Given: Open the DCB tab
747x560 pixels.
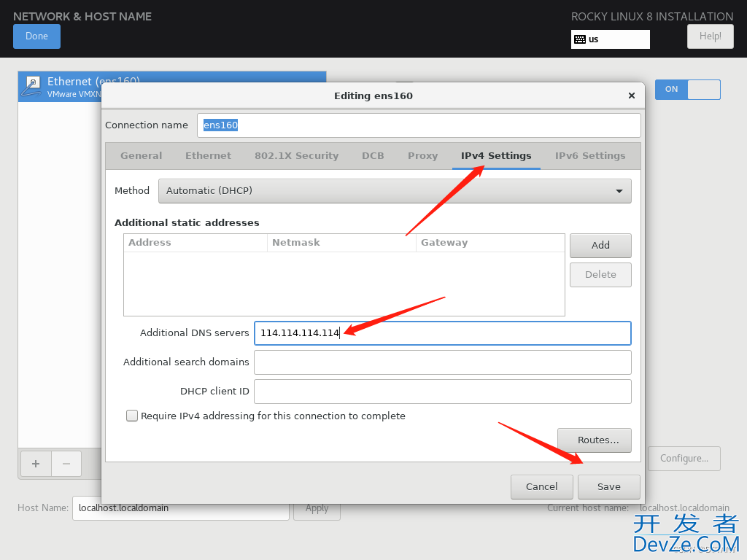Looking at the screenshot, I should (373, 156).
